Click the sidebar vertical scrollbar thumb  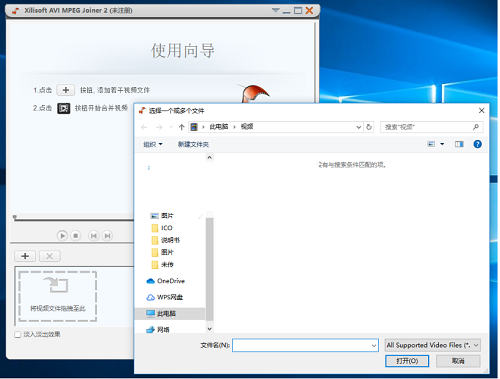(210, 270)
